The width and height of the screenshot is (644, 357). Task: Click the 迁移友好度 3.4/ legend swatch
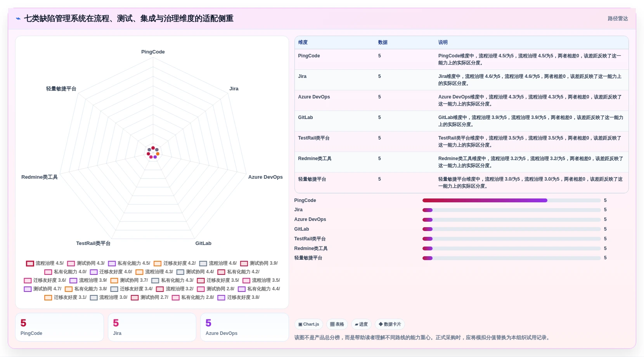click(114, 289)
